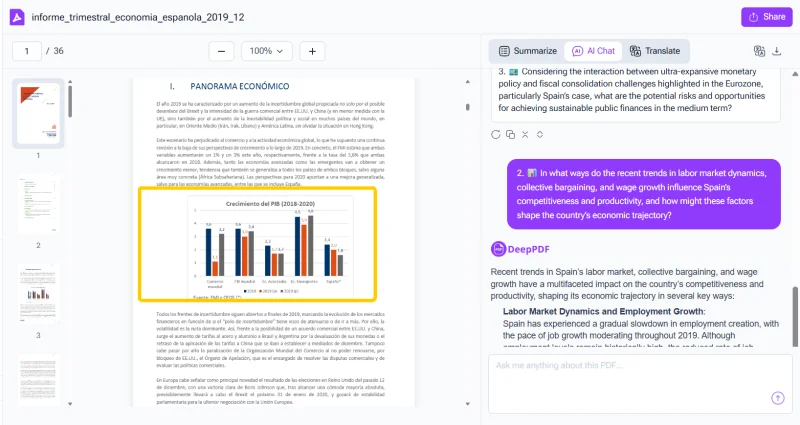This screenshot has height=425, width=800.
Task: Copy the question using the copy icon
Action: coord(510,134)
